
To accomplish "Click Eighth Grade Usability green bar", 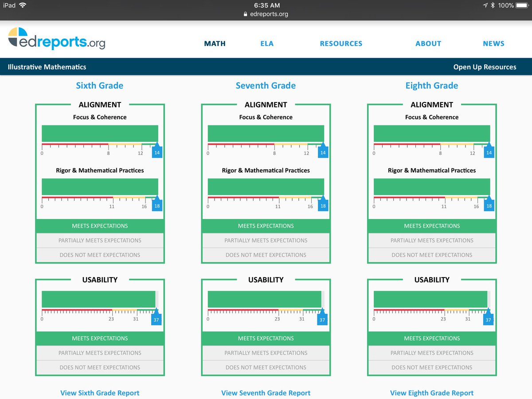I will (x=430, y=299).
